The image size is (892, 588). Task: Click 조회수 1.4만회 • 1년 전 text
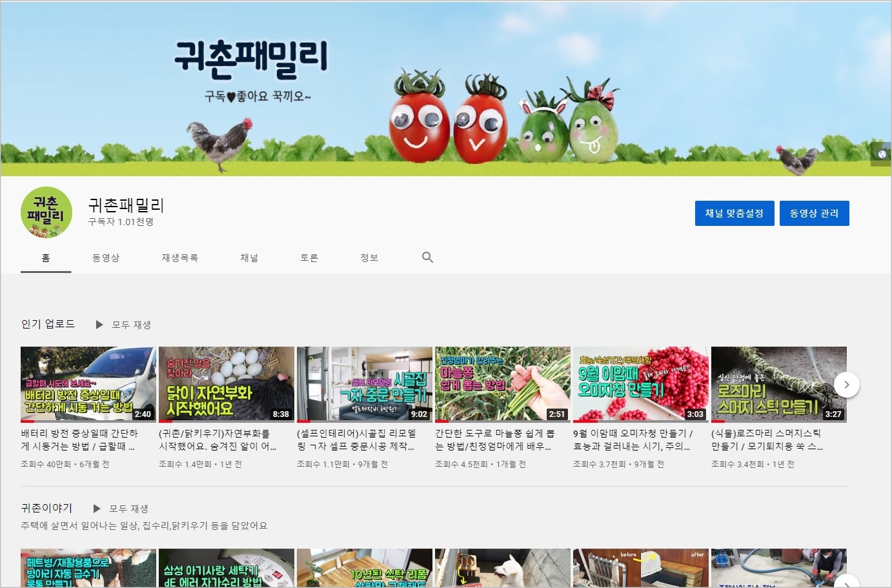pyautogui.click(x=200, y=464)
